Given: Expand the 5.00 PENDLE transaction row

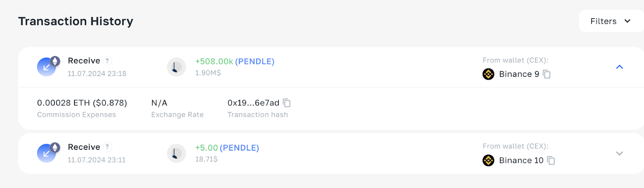Looking at the screenshot, I should [619, 153].
